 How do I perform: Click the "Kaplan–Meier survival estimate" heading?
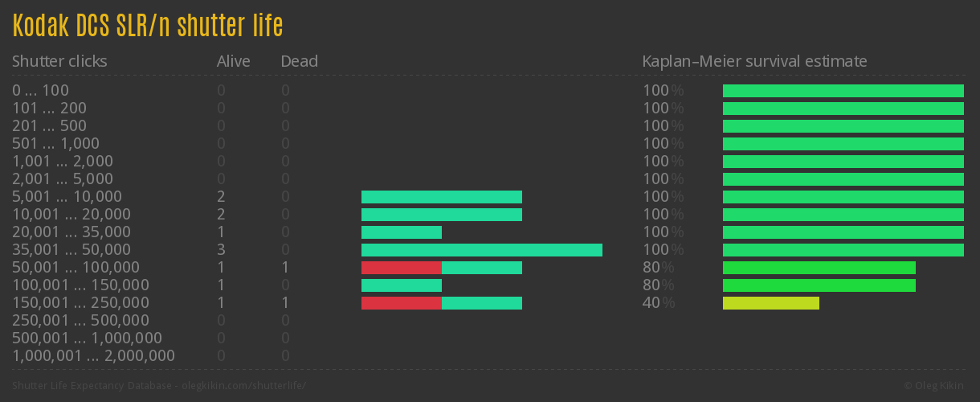coord(754,61)
